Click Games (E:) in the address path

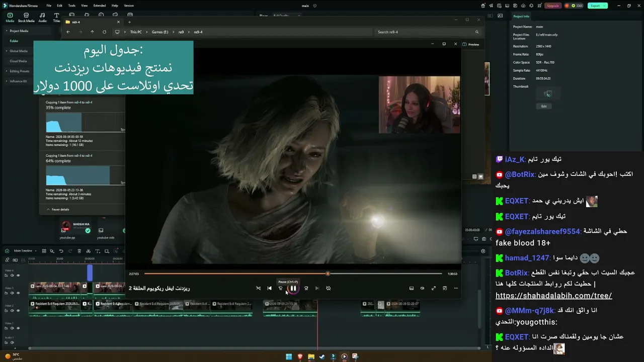(x=160, y=32)
